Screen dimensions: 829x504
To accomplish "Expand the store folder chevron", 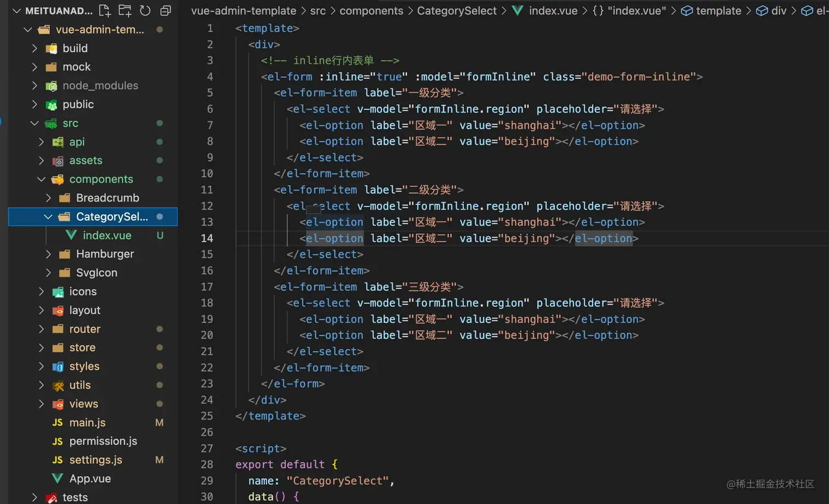I will coord(41,347).
